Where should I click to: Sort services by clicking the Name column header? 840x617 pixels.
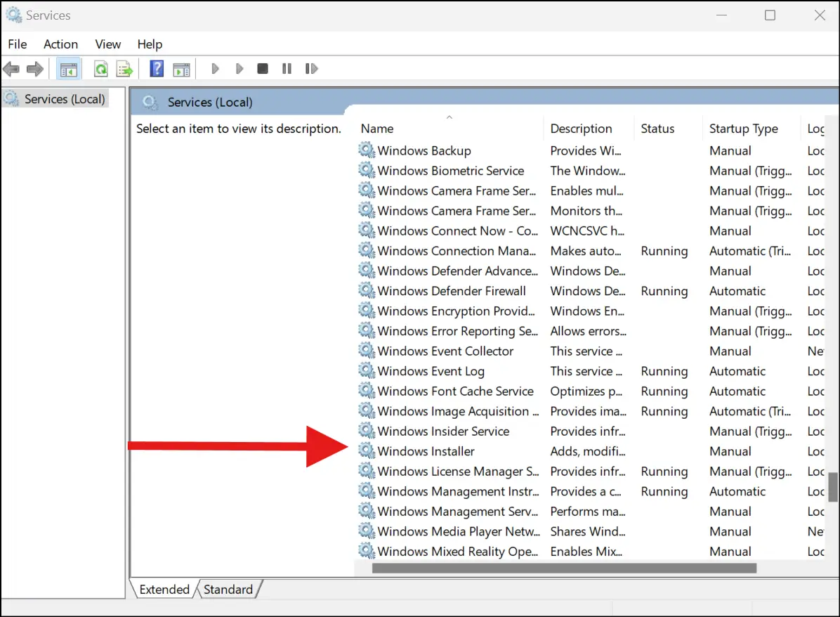(x=377, y=129)
